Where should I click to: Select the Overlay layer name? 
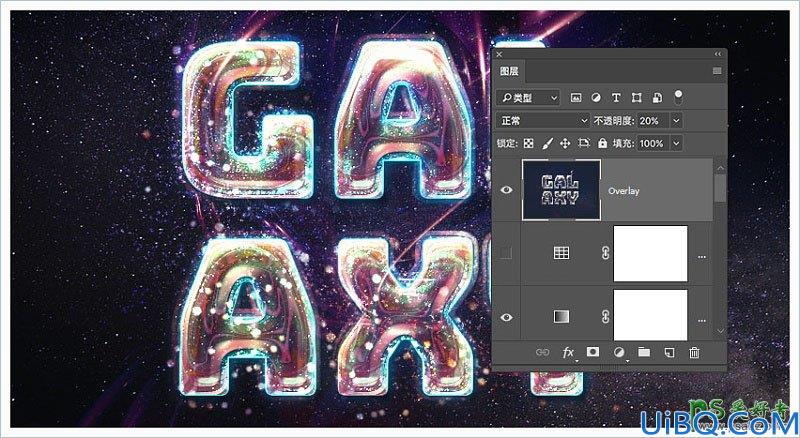[623, 191]
